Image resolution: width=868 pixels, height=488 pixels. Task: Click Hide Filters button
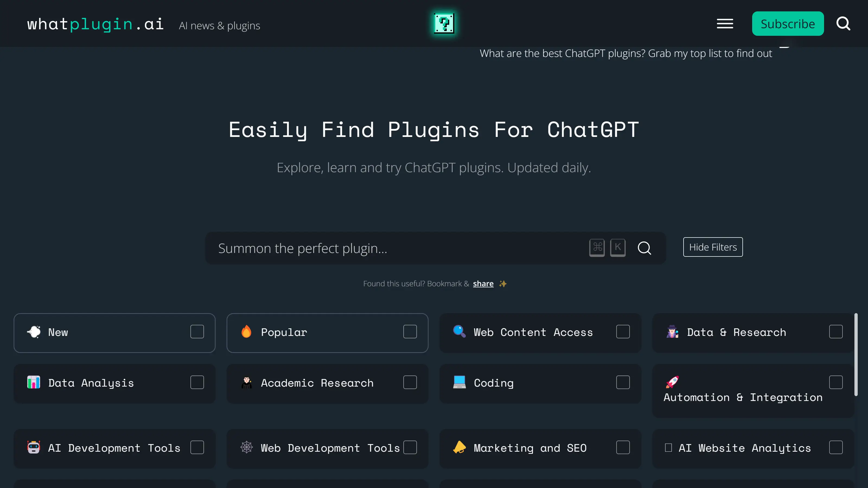click(713, 247)
